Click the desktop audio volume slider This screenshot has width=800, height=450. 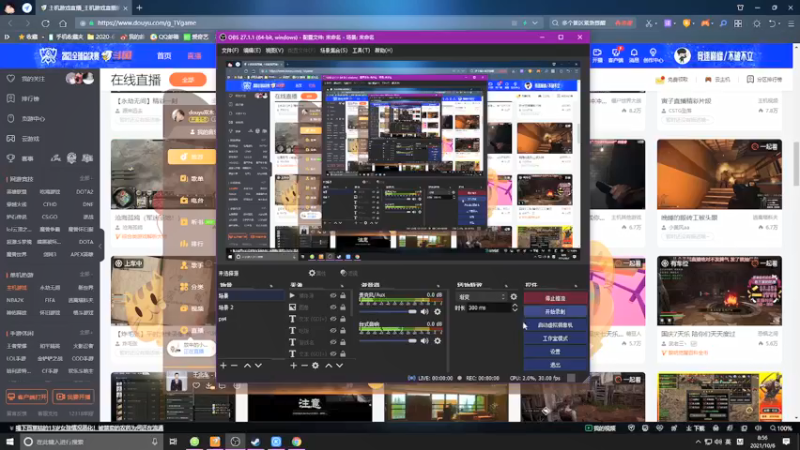[388, 341]
